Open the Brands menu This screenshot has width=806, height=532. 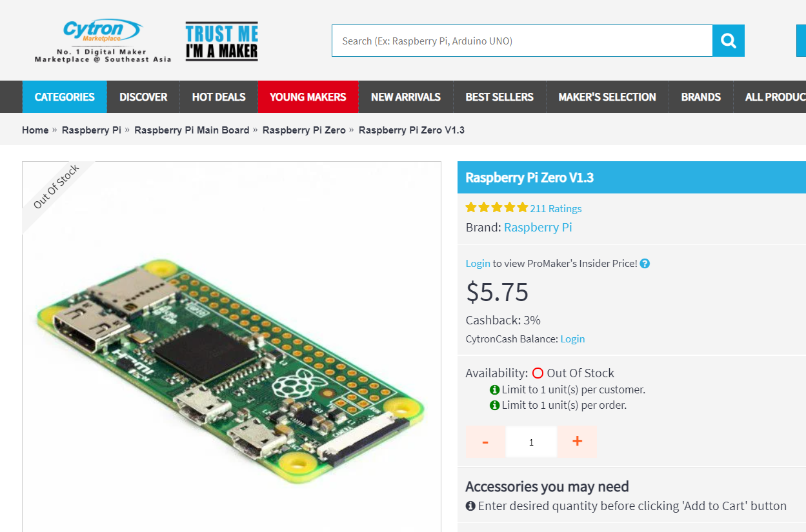[701, 97]
